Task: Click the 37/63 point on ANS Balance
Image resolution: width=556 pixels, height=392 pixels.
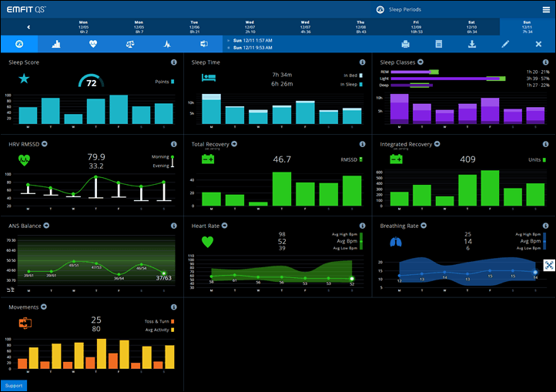Action: click(164, 273)
